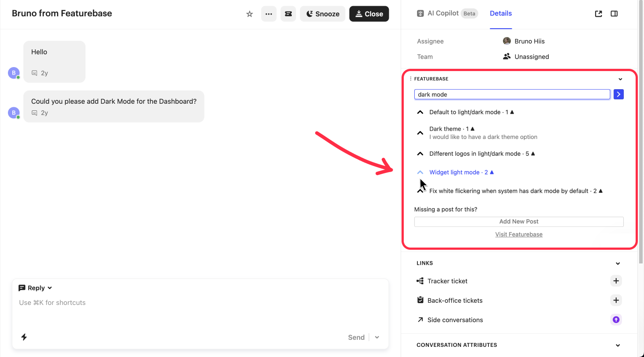
Task: Click avatar beside the Hello message
Action: pos(14,73)
